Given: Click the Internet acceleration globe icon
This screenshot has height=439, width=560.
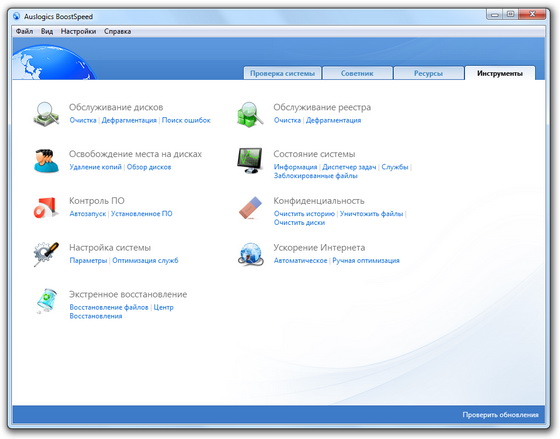Looking at the screenshot, I should coord(251,254).
